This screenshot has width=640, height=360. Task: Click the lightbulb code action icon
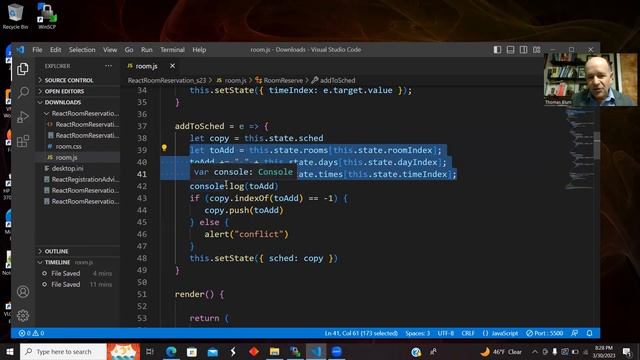(x=164, y=148)
